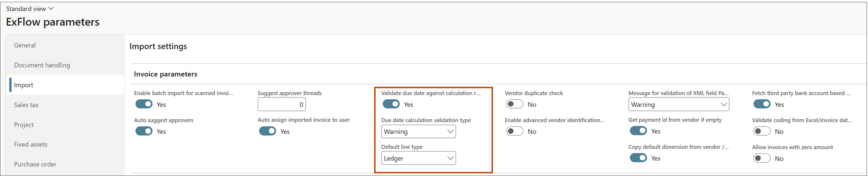The height and width of the screenshot is (176, 868).
Task: Open the Document handling tab
Action: [42, 65]
